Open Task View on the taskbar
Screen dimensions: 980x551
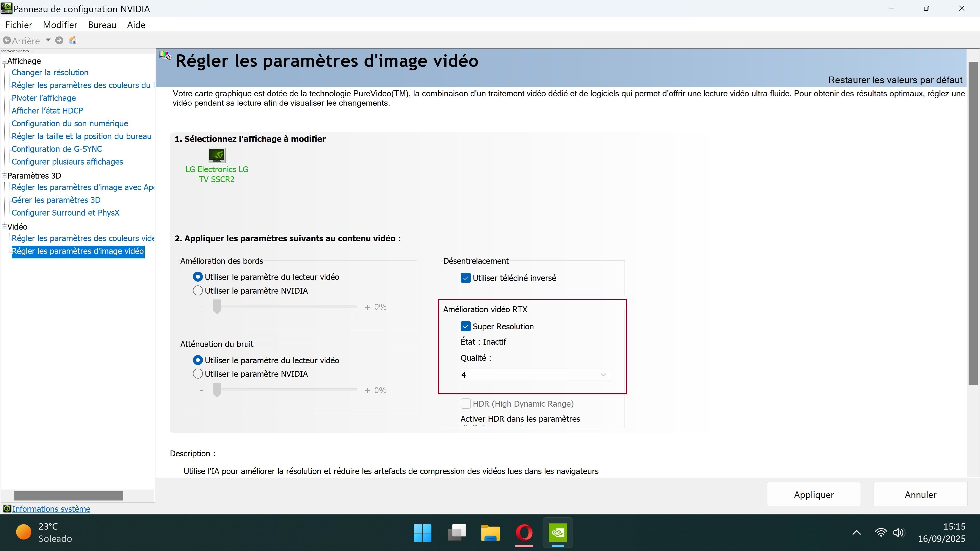pos(457,532)
